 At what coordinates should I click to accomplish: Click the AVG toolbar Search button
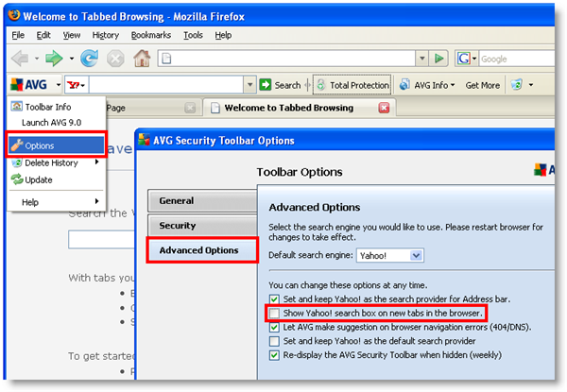click(281, 85)
